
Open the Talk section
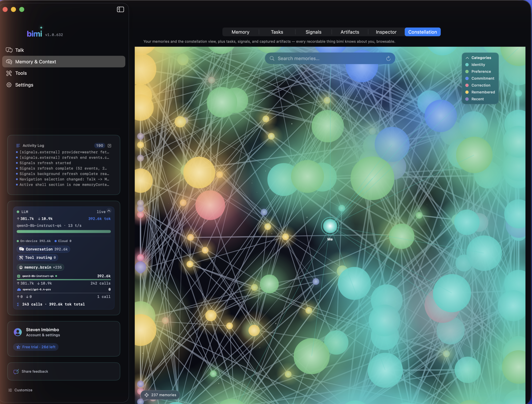pos(64,50)
